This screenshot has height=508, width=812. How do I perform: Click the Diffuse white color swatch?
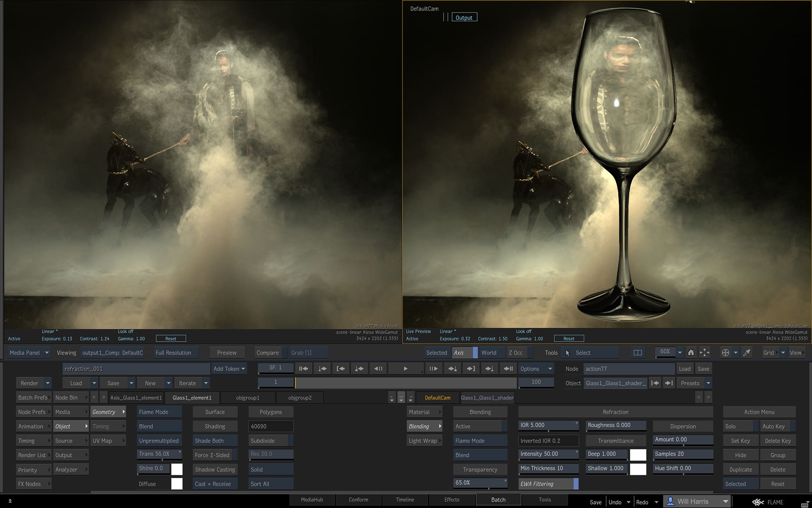(177, 484)
